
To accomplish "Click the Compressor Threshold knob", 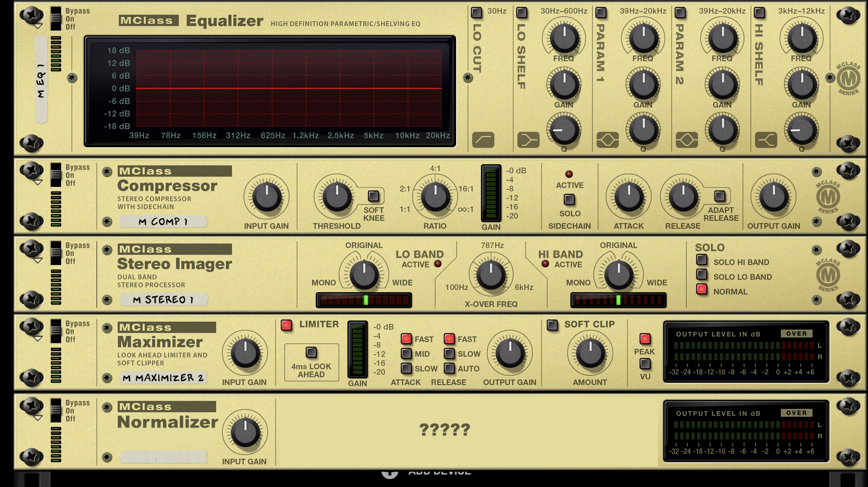I will click(x=336, y=196).
